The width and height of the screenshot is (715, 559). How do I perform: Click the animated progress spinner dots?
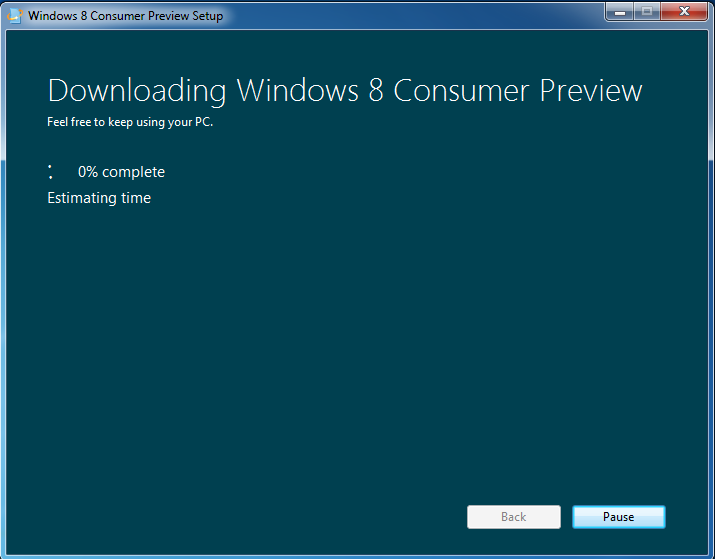(x=51, y=172)
